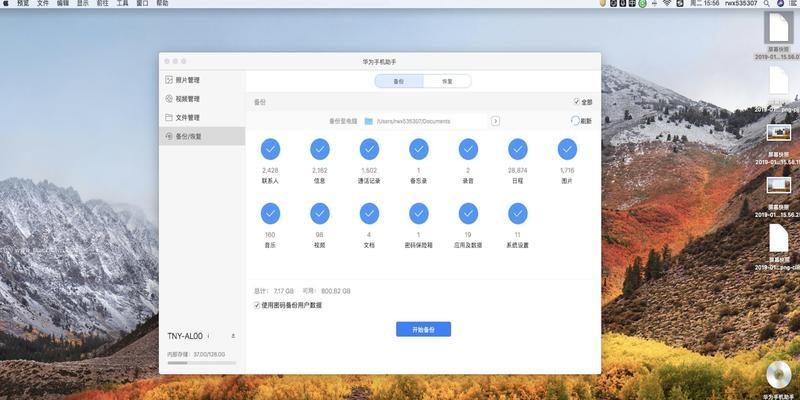Click the blue folder icon by backup path
The height and width of the screenshot is (400, 800).
(369, 121)
